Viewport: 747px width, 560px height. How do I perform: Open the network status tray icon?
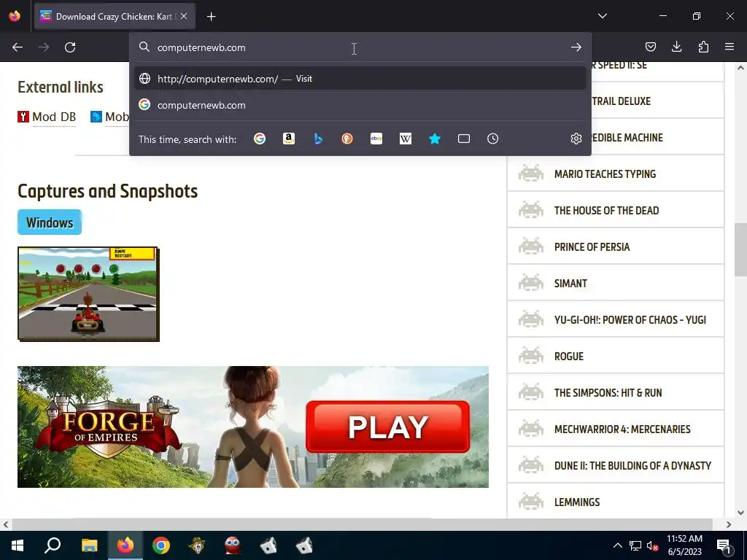click(635, 545)
